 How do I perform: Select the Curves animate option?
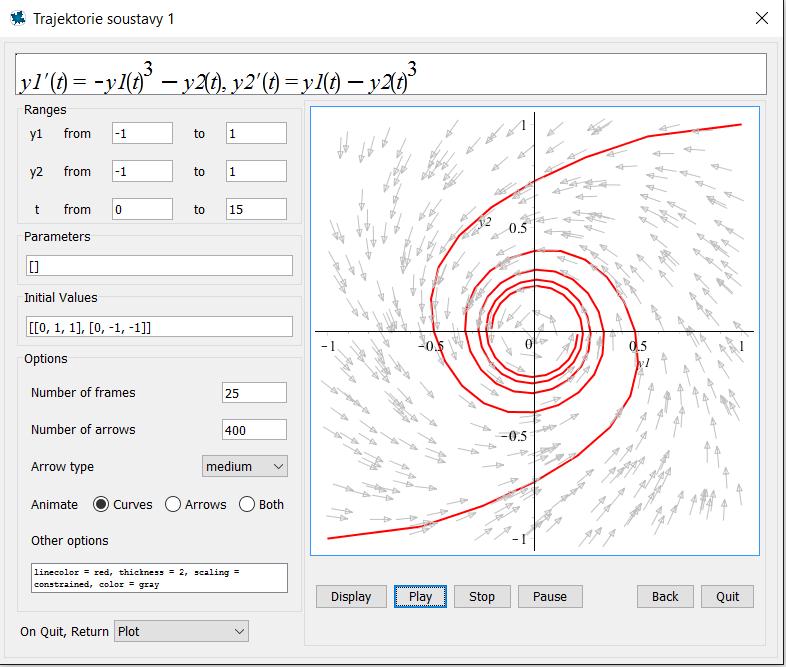[x=101, y=504]
